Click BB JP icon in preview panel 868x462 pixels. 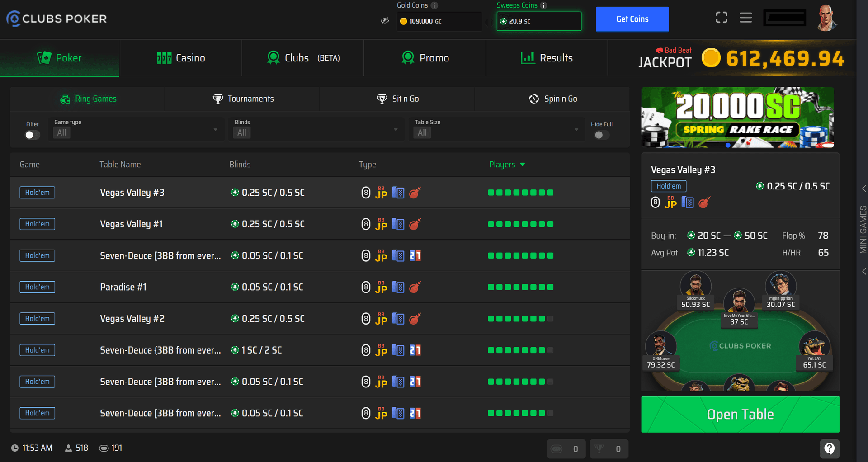click(x=671, y=203)
